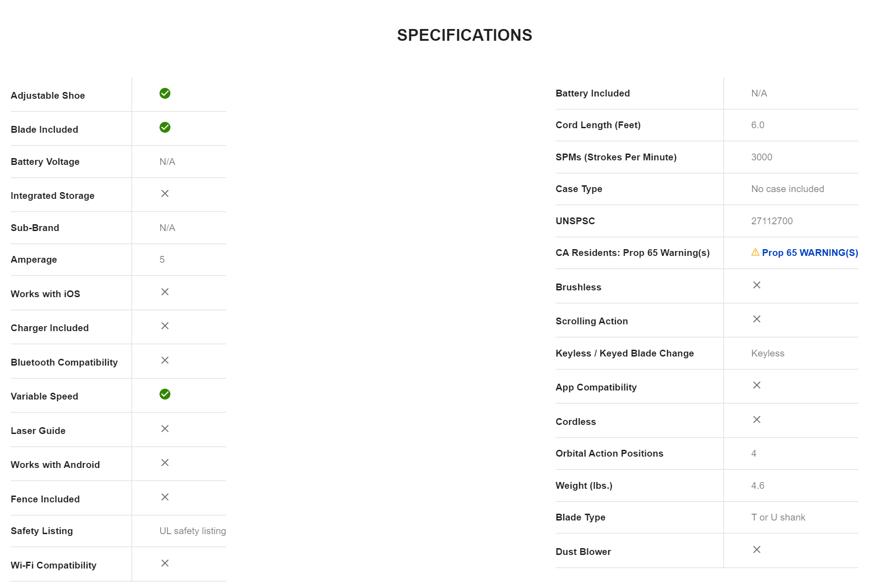
Task: Click the X mark beside Cordless
Action: point(757,419)
